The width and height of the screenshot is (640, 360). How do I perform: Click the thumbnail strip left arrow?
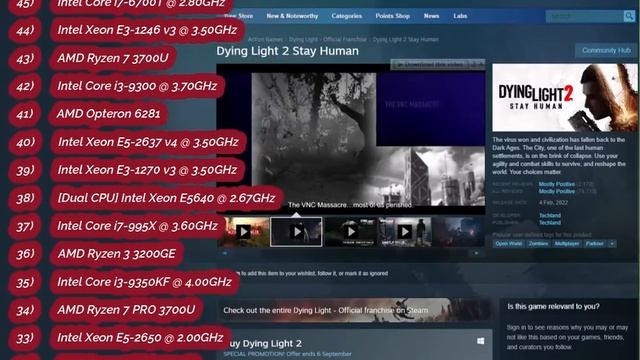click(x=224, y=253)
